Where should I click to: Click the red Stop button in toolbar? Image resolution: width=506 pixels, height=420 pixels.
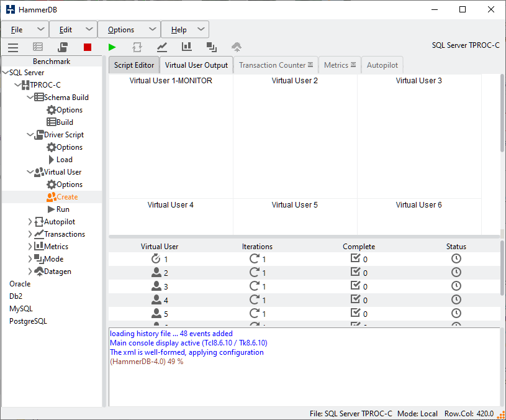click(x=88, y=47)
